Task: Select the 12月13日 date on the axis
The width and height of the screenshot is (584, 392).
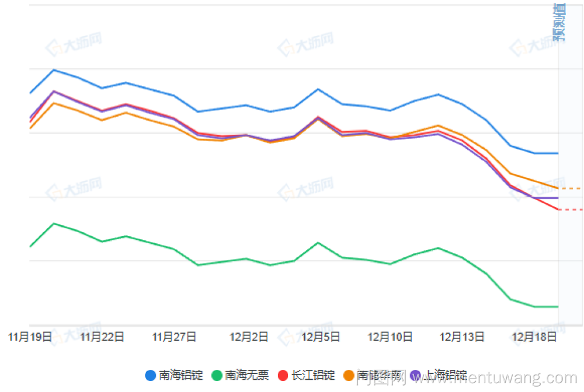Action: (462, 337)
